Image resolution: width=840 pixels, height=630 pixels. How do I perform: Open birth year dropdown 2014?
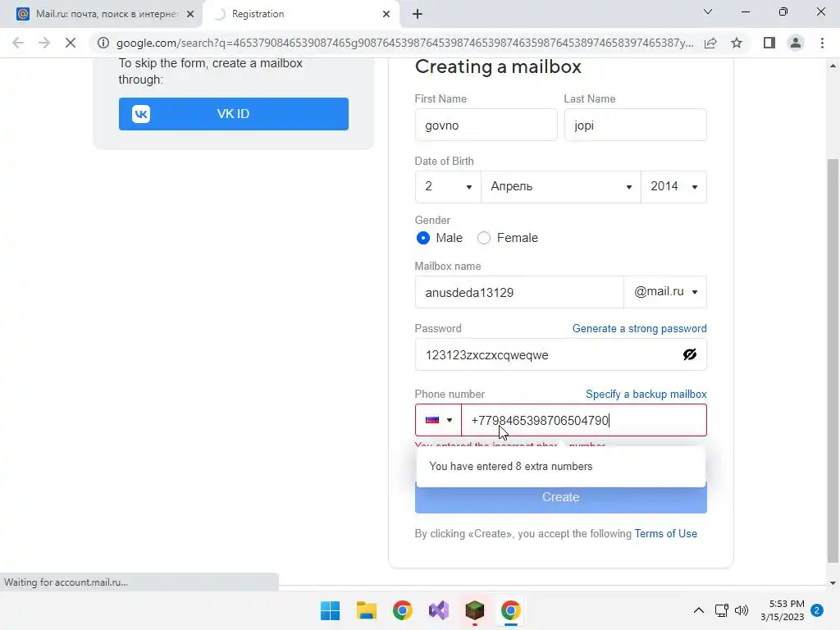tap(674, 187)
